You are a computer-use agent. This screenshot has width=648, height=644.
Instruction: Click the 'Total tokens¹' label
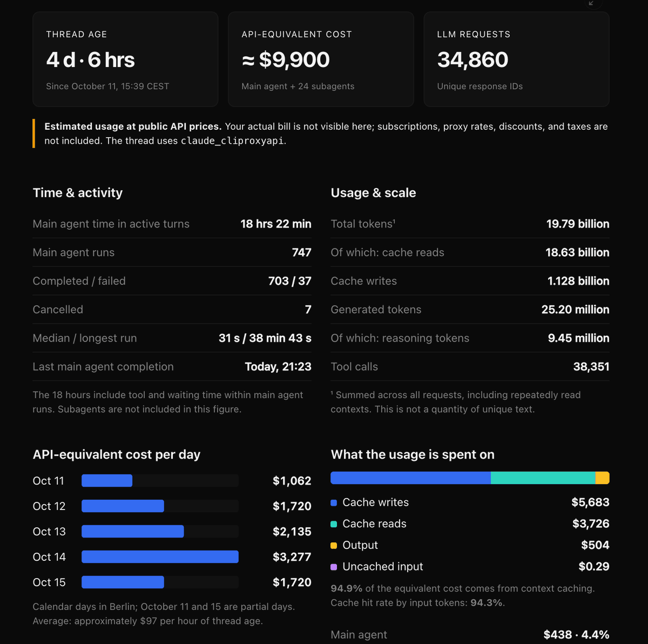coord(363,224)
